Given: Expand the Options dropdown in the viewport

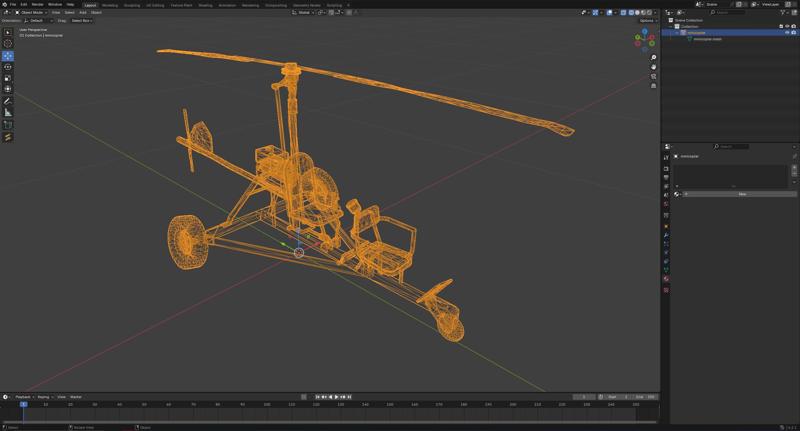Looking at the screenshot, I should (648, 20).
